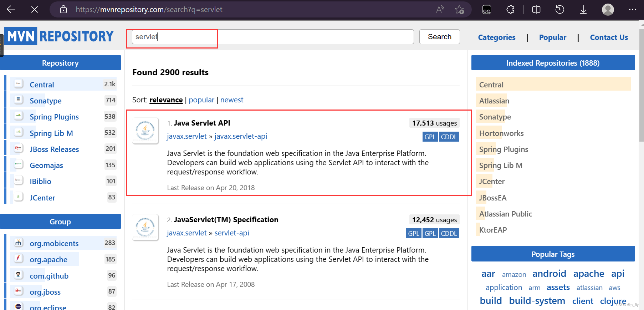The height and width of the screenshot is (310, 644).
Task: Click the Search button
Action: [440, 37]
